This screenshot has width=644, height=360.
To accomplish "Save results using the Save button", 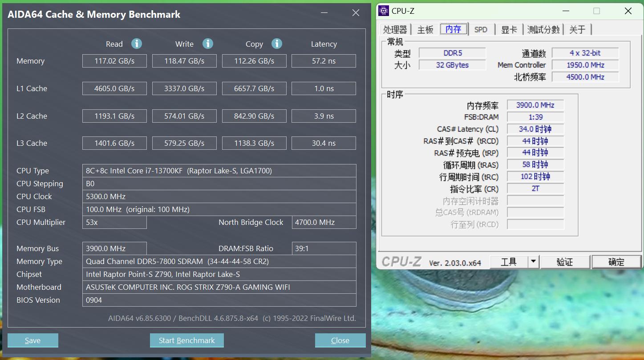I will coord(32,340).
